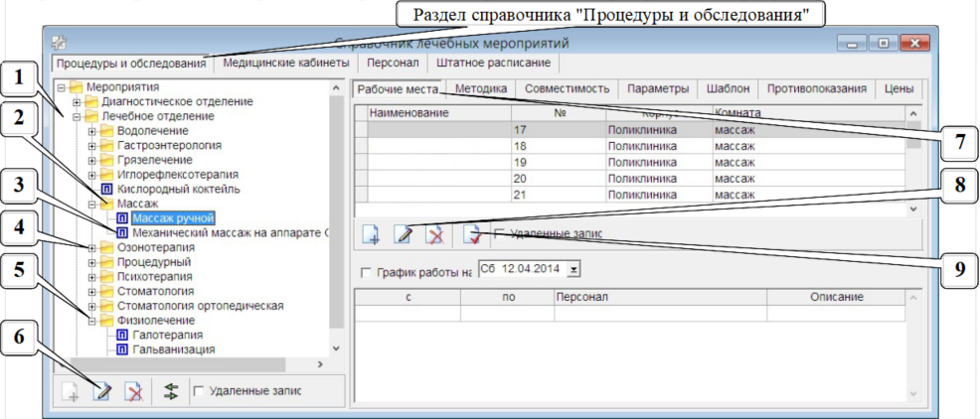Click the add new record icon under the tree
The image size is (980, 419).
(x=70, y=391)
